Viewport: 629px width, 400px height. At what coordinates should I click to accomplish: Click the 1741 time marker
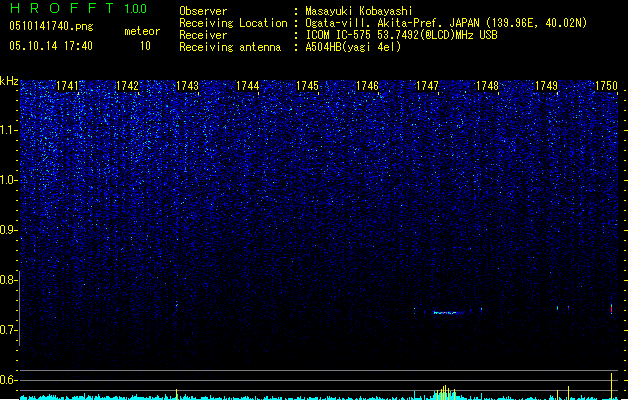point(67,86)
